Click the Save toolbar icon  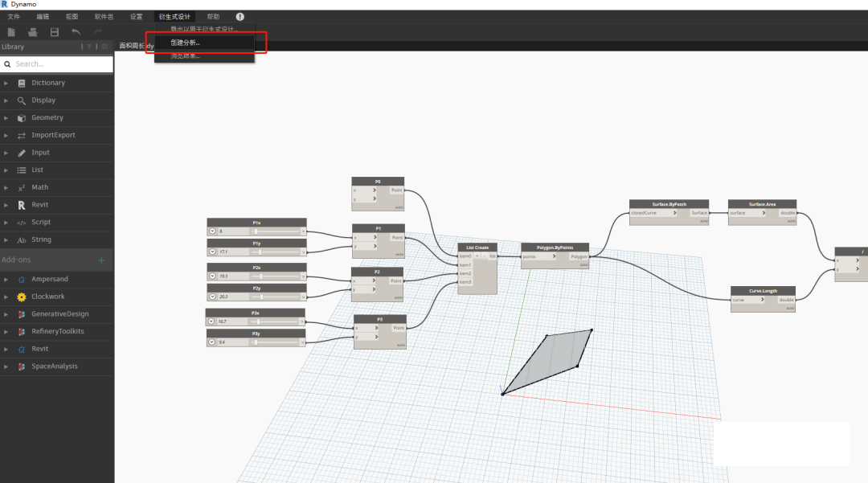[55, 32]
